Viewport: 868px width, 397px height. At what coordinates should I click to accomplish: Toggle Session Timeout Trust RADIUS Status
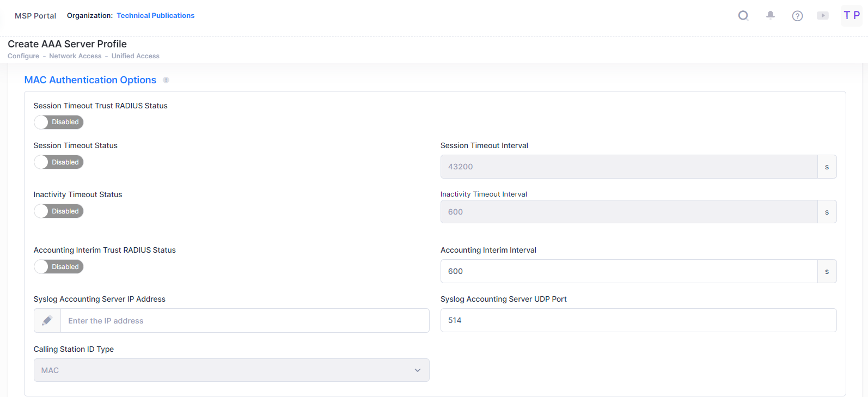pyautogui.click(x=59, y=122)
